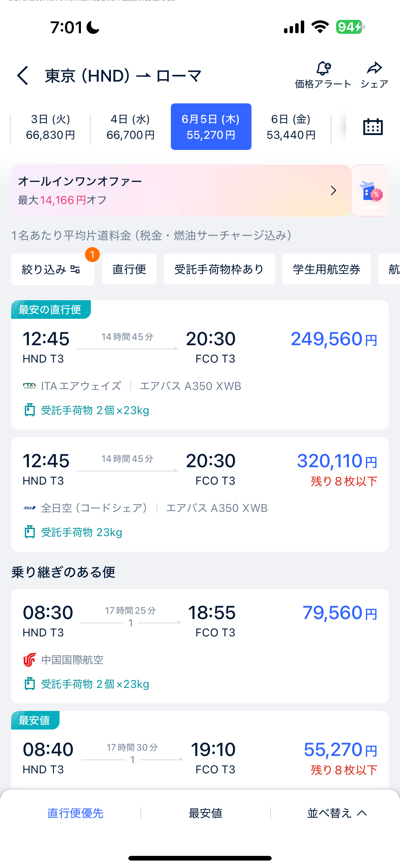The width and height of the screenshot is (400, 868).
Task: Tap the ITA Airways logo icon
Action: coord(29,386)
